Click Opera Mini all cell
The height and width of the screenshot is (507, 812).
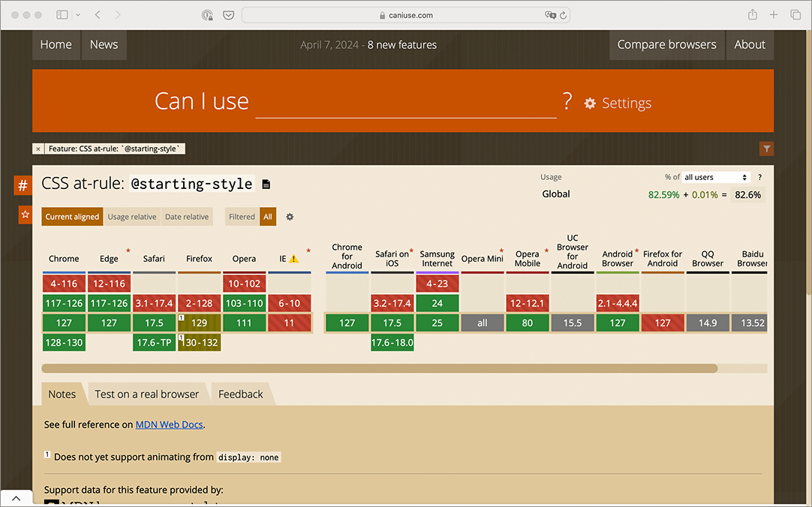coord(483,322)
